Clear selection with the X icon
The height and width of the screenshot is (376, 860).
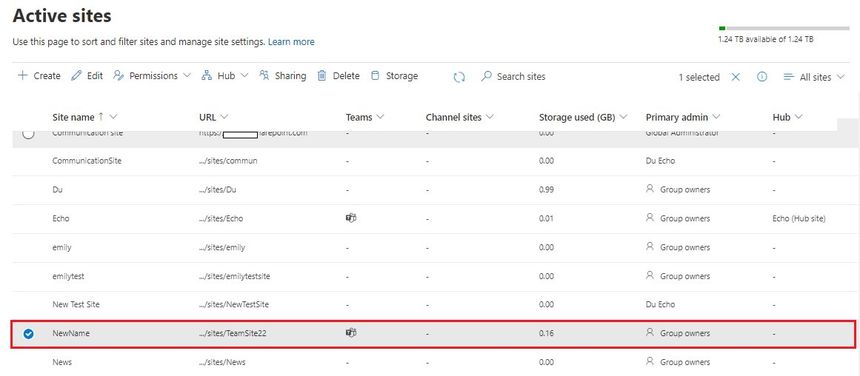(x=735, y=77)
